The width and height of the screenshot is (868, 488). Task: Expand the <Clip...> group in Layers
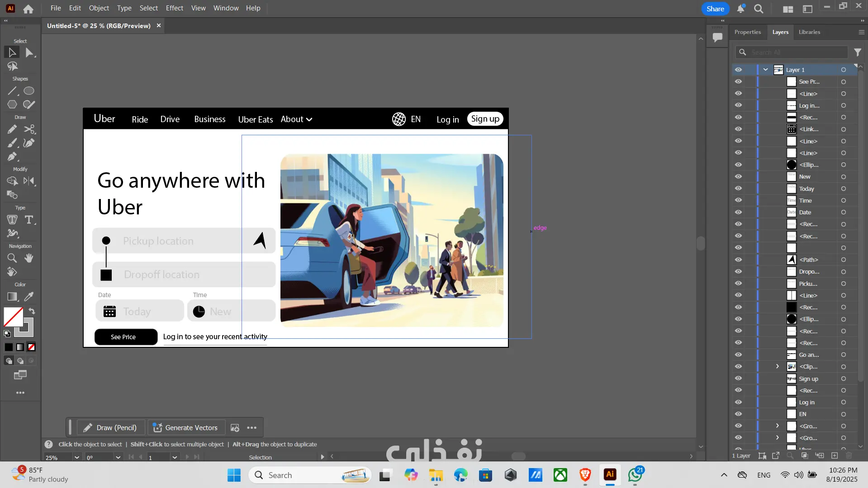point(778,366)
